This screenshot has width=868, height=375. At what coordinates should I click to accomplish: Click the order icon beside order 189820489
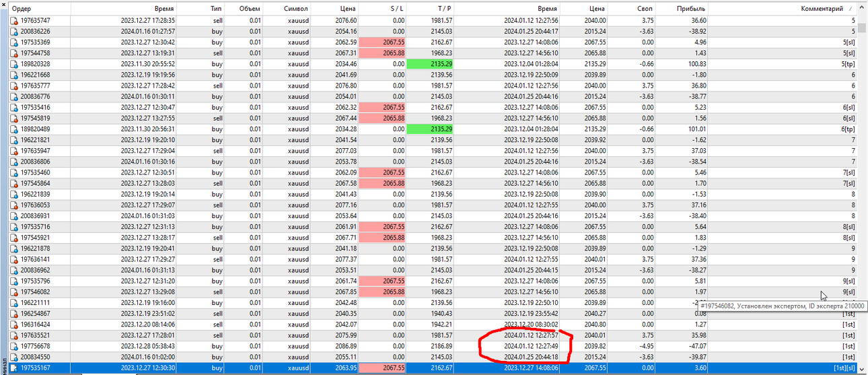[x=14, y=129]
